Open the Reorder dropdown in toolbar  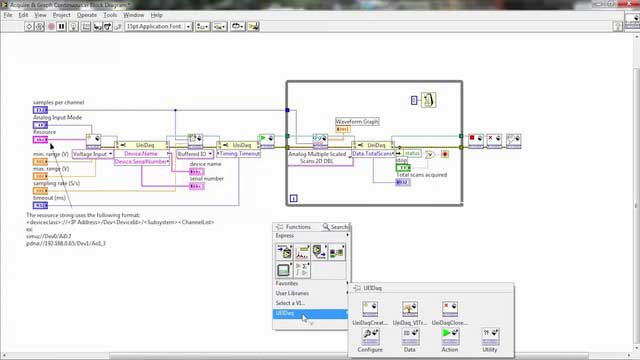point(237,27)
